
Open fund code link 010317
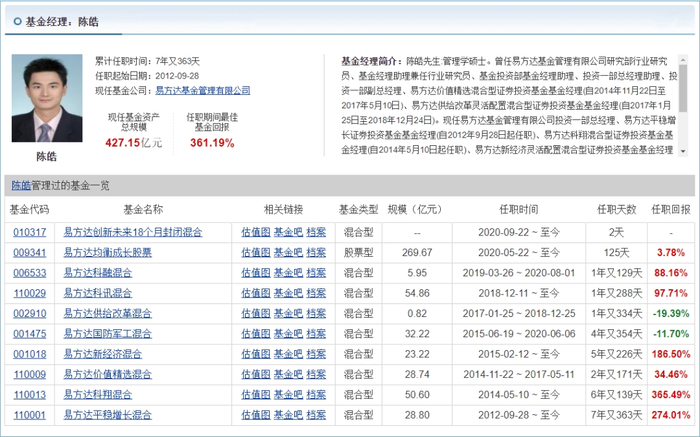tap(29, 232)
